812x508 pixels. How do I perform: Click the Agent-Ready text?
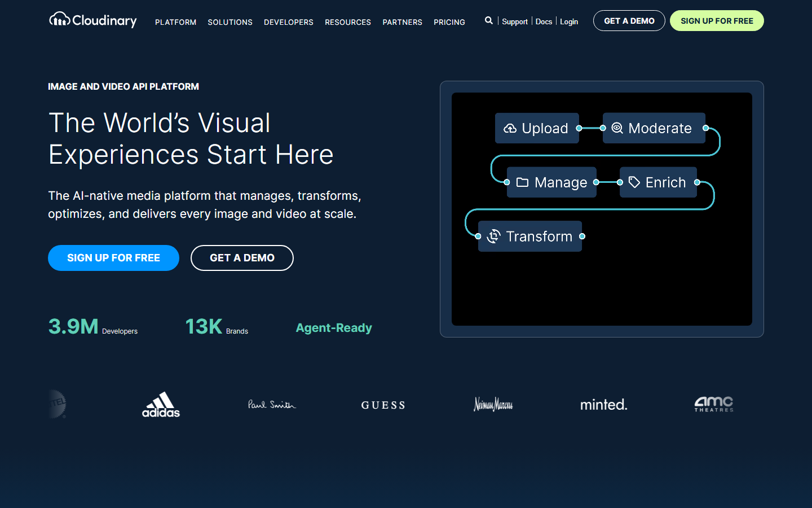click(334, 328)
